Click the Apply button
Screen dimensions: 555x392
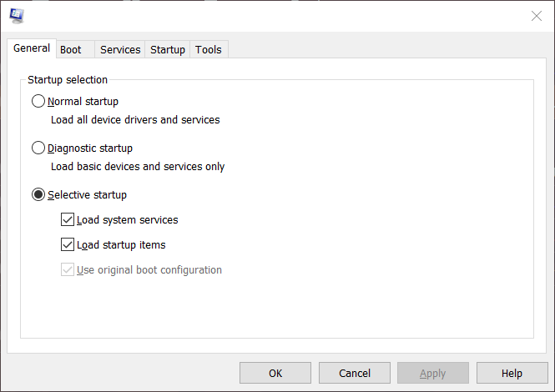(433, 373)
